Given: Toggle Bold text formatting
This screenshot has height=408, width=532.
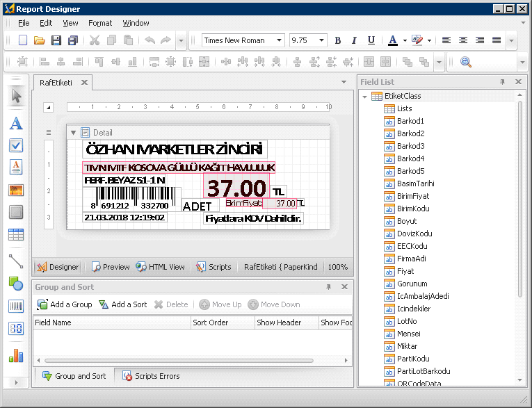Looking at the screenshot, I should click(338, 40).
